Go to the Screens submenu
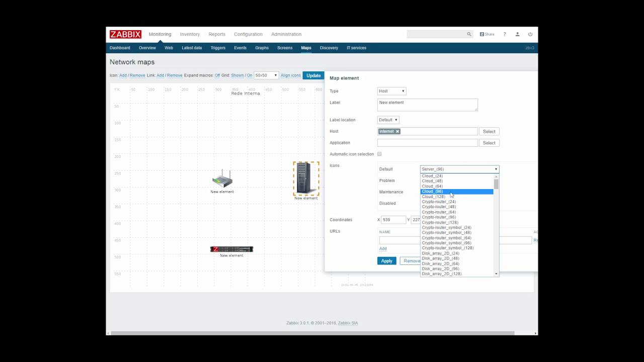The image size is (644, 362). (x=285, y=48)
